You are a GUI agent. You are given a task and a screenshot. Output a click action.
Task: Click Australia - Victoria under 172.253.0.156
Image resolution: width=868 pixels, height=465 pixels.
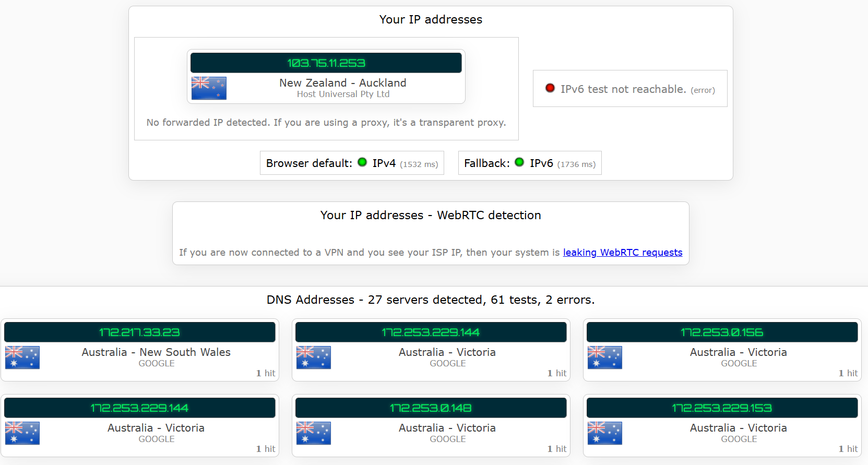point(739,352)
